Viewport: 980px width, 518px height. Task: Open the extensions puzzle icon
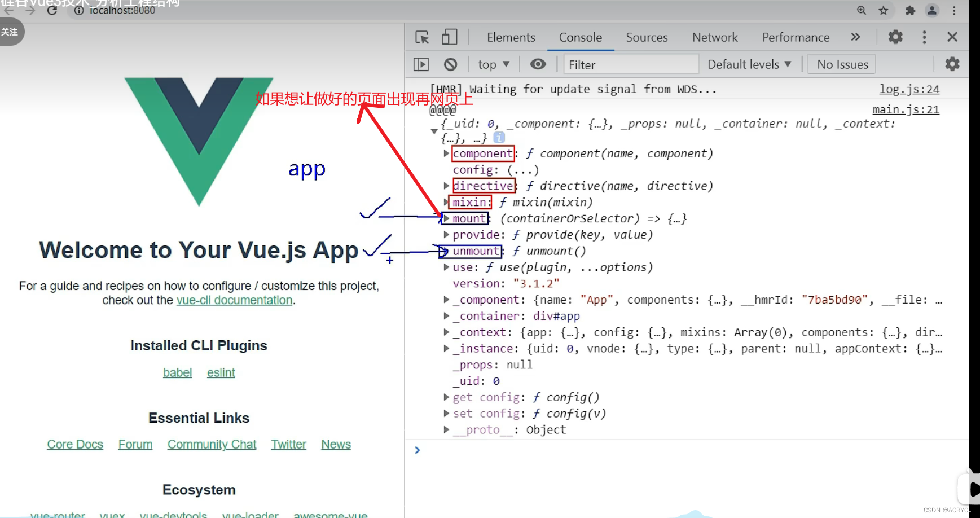(x=910, y=10)
